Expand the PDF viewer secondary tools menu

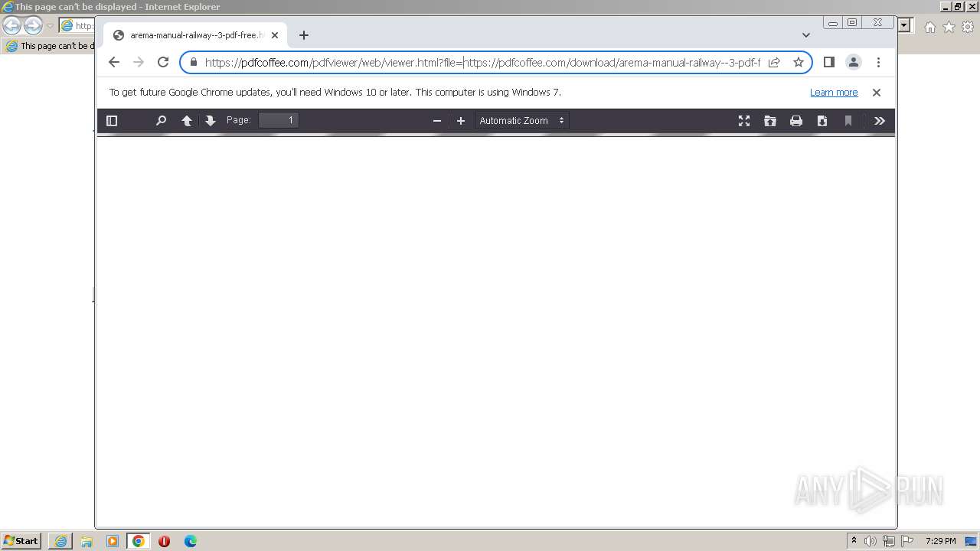[x=880, y=121]
